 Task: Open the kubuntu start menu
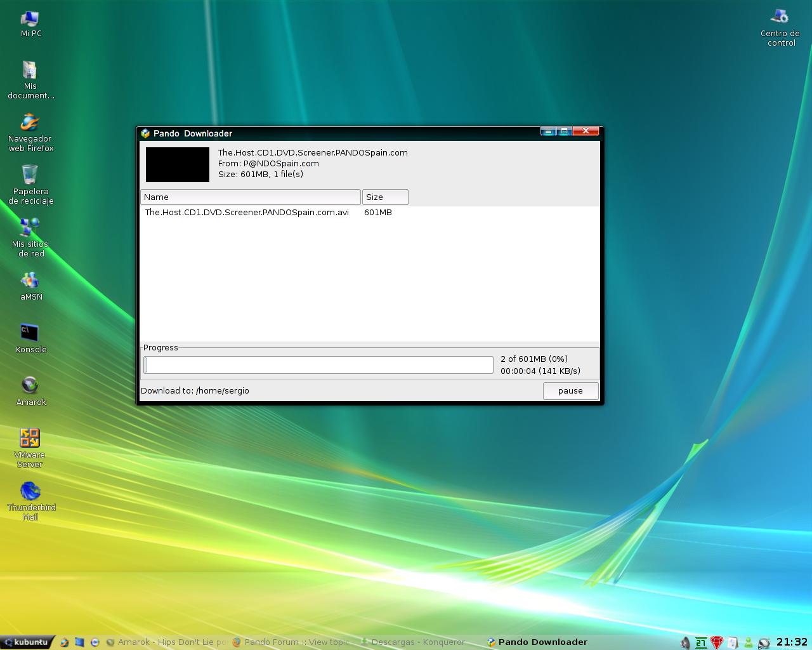pyautogui.click(x=27, y=642)
